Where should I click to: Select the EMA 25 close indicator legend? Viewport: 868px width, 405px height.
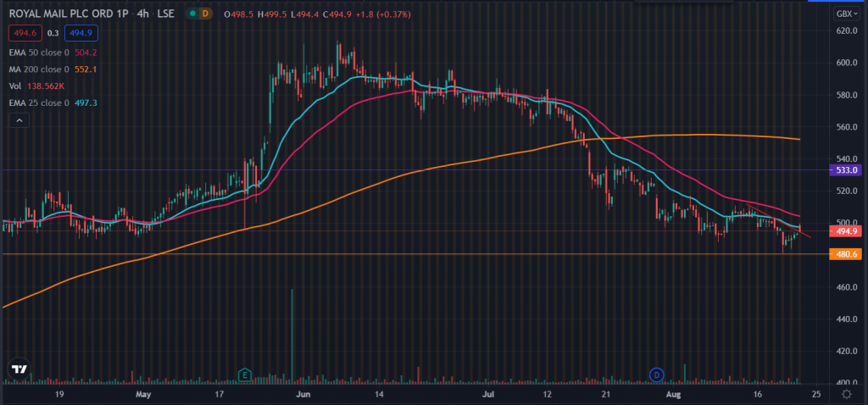53,103
